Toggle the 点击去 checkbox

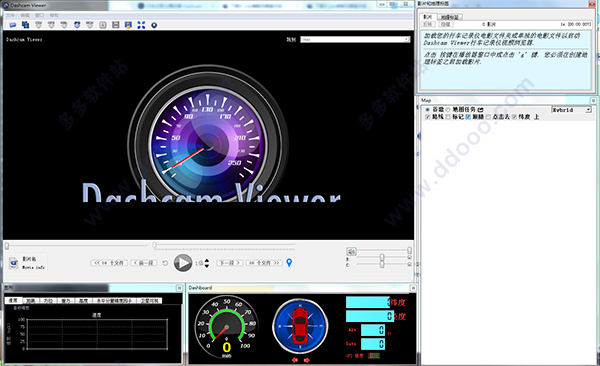(x=488, y=117)
